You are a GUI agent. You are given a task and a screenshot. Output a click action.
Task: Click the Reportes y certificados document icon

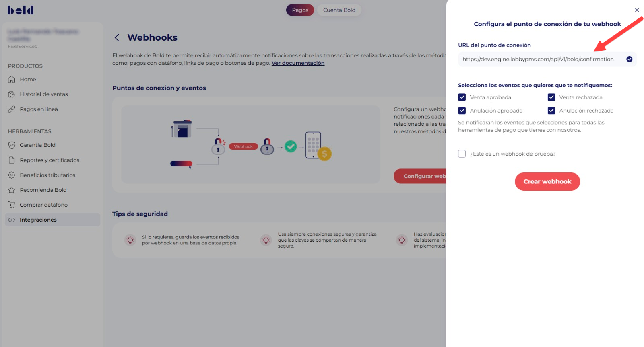click(x=12, y=160)
